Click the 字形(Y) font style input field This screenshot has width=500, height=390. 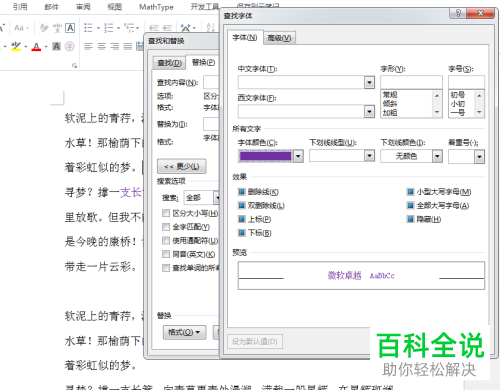click(411, 82)
